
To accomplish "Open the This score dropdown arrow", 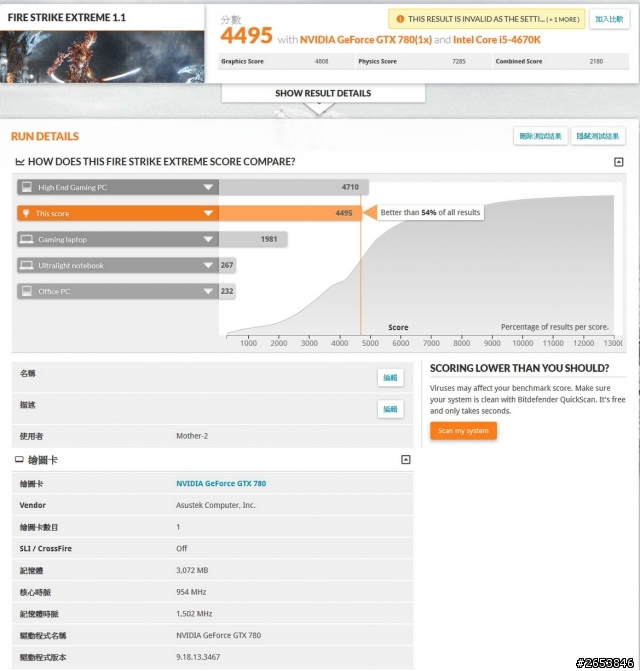I will click(208, 213).
